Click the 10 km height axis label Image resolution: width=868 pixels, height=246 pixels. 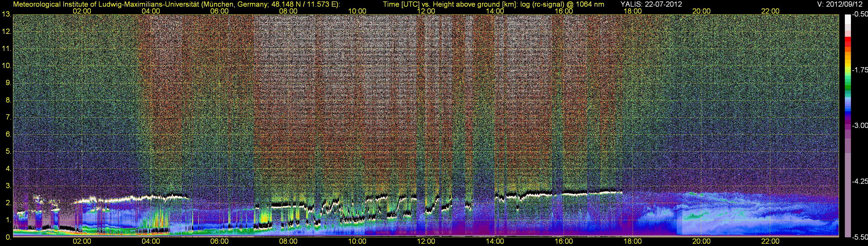click(x=6, y=66)
